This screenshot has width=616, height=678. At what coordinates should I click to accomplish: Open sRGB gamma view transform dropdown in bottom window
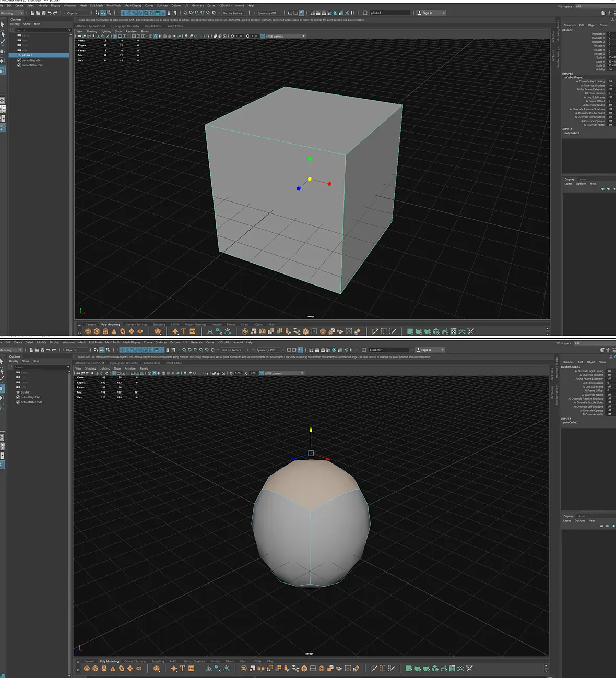tap(284, 373)
